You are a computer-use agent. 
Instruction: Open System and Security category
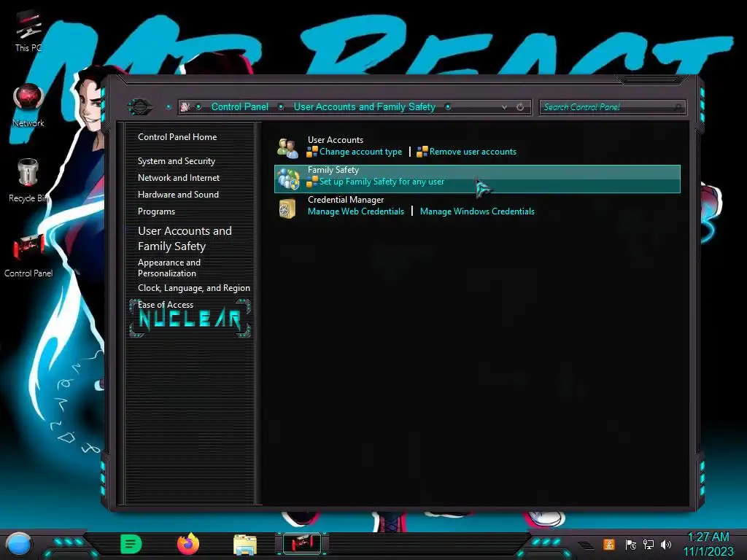(x=177, y=161)
